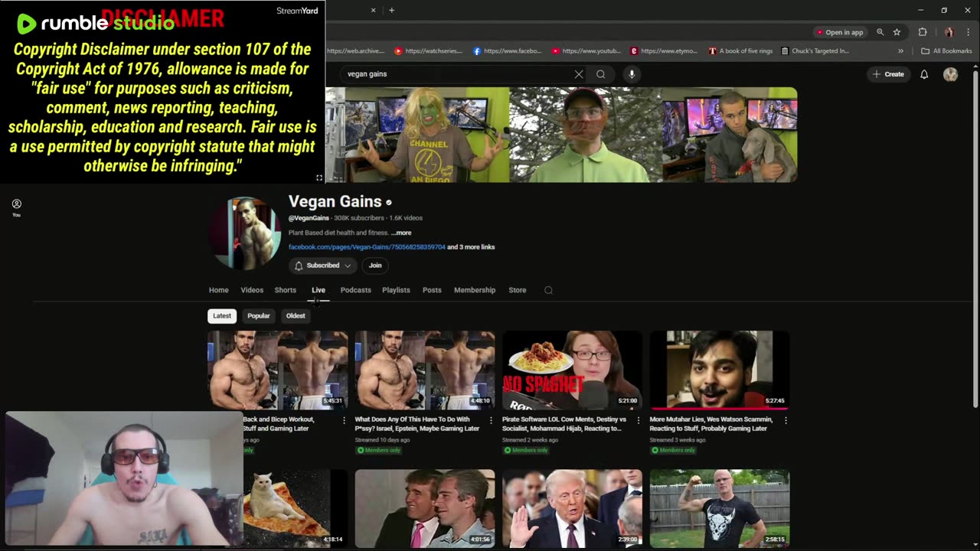Select the Oldest sort chip
This screenshot has height=551, width=980.
point(296,315)
